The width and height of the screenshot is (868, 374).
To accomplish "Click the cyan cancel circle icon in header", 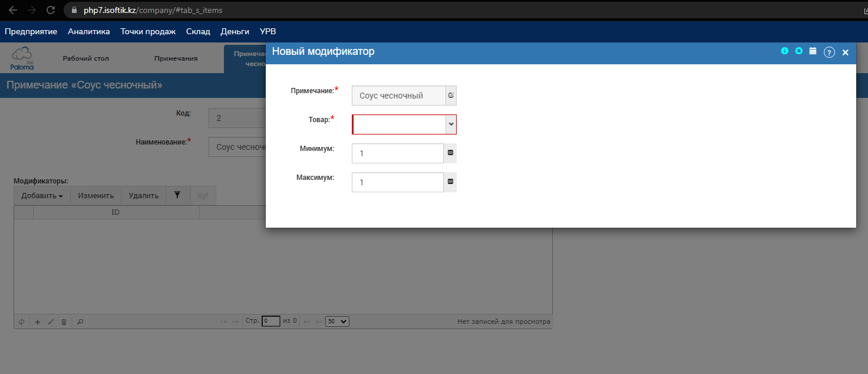I will coord(798,51).
